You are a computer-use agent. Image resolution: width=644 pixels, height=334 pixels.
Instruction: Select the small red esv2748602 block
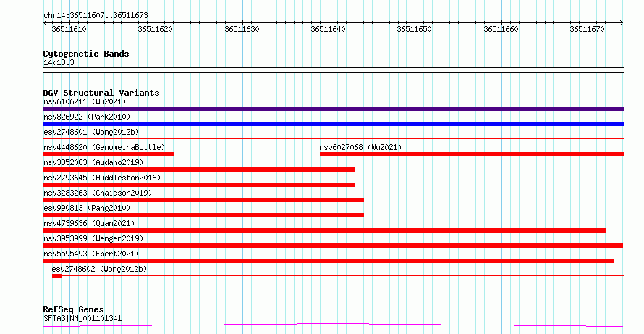pyautogui.click(x=56, y=276)
